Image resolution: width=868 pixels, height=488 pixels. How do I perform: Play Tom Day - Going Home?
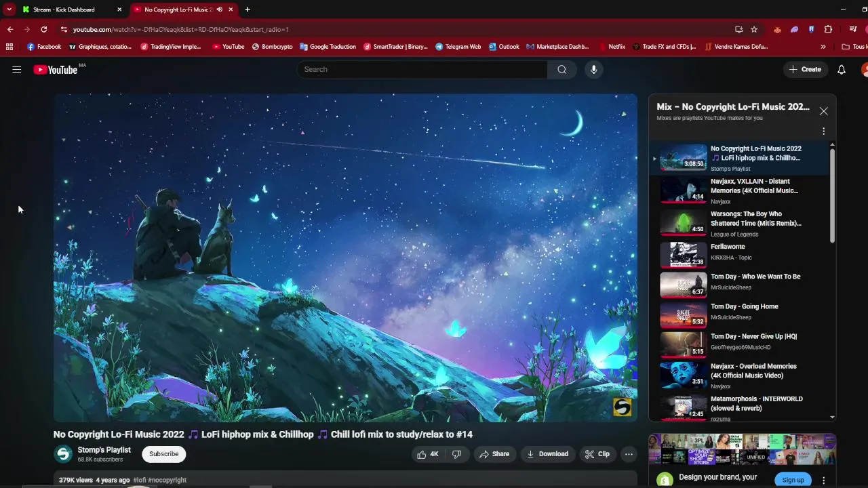click(739, 314)
